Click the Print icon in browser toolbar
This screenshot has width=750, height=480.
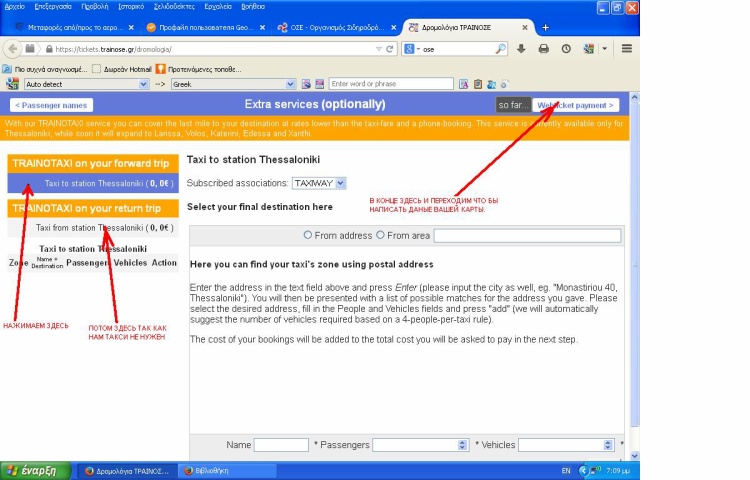point(543,49)
